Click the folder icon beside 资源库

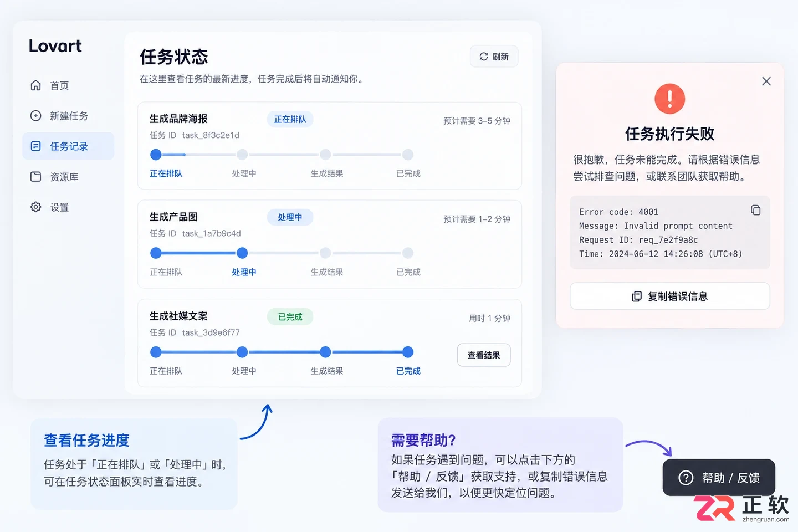click(x=35, y=177)
